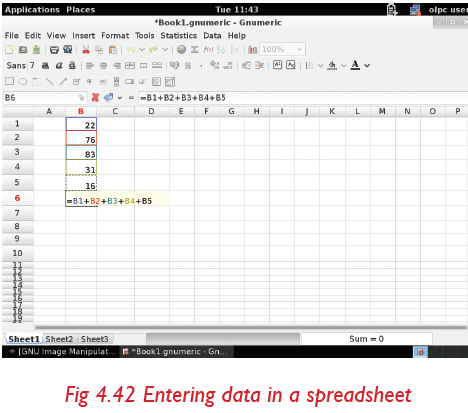Screen dimensions: 468x413
Task: Insert a checkbox form object
Action: (76, 81)
